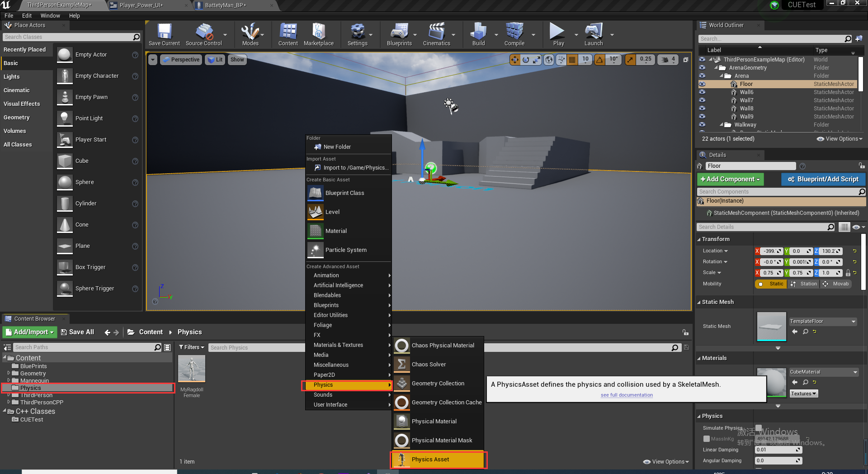Open the Materials & Textures submenu

(x=349, y=345)
